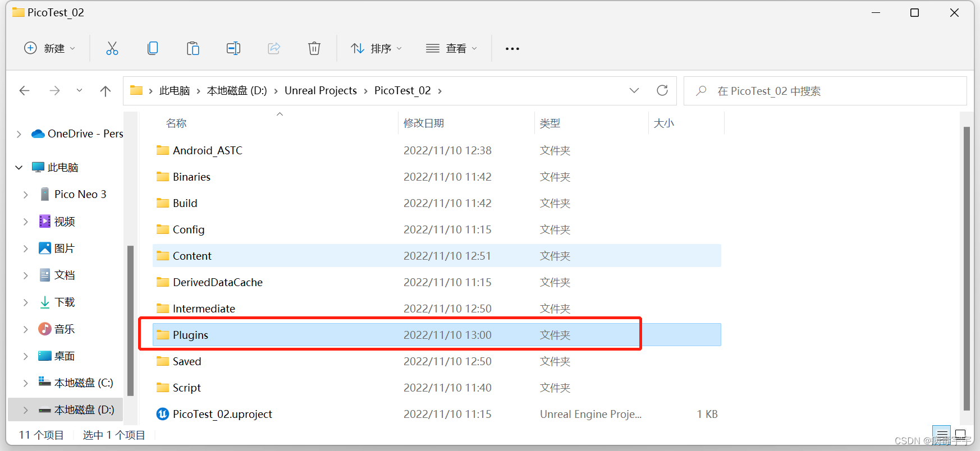Expand the 本地磁盘 (C:) node
Viewport: 980px width, 451px height.
point(26,383)
